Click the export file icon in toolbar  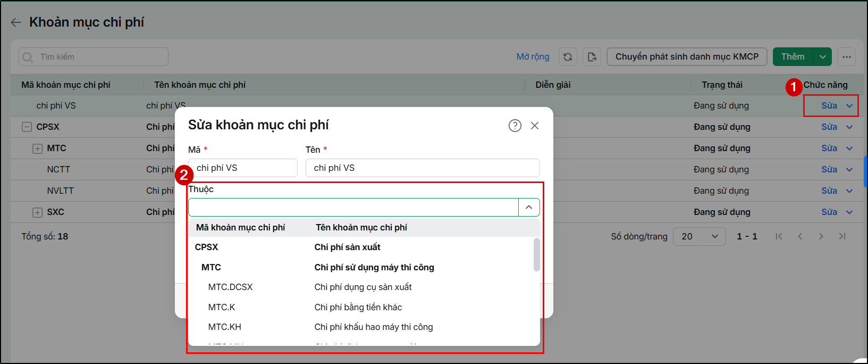(x=592, y=57)
